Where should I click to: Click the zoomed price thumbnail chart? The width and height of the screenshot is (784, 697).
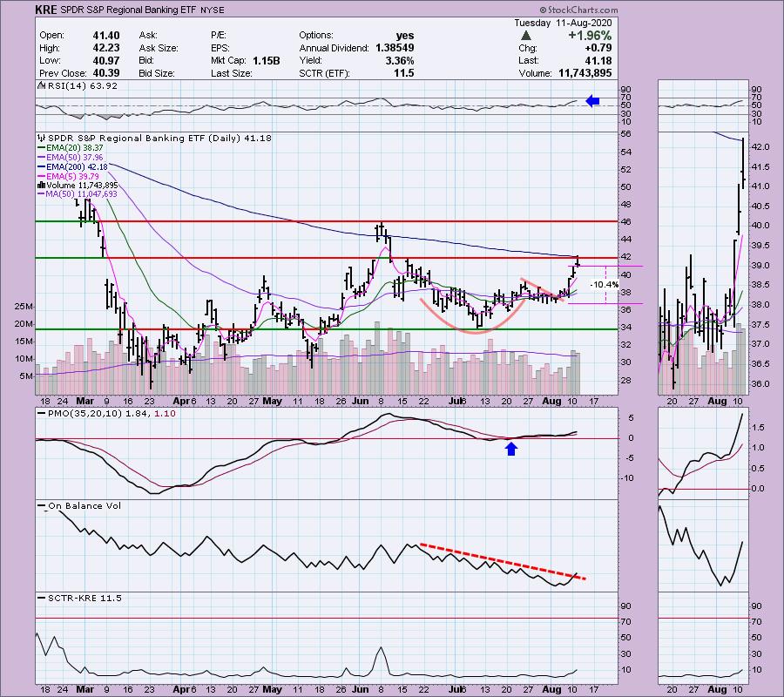[703, 263]
